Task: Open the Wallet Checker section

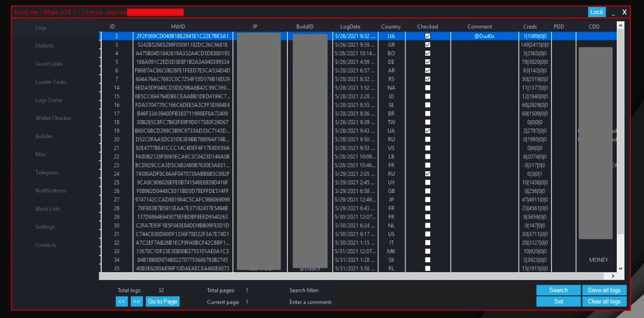Action: coord(53,118)
